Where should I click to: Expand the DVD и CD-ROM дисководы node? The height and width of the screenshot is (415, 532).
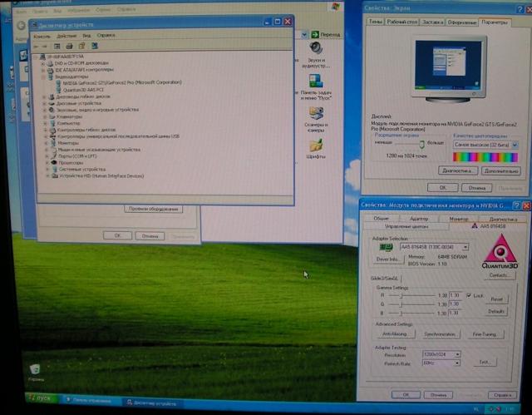pyautogui.click(x=42, y=63)
